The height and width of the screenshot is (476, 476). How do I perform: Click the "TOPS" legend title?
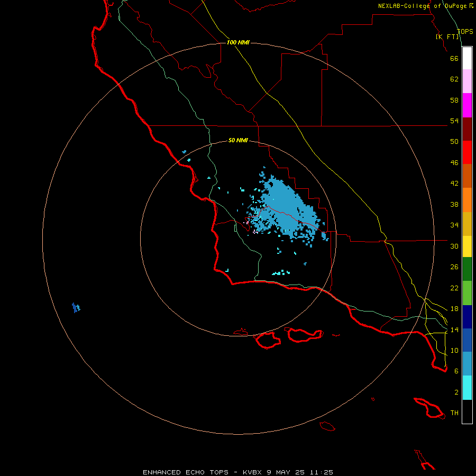(x=465, y=31)
